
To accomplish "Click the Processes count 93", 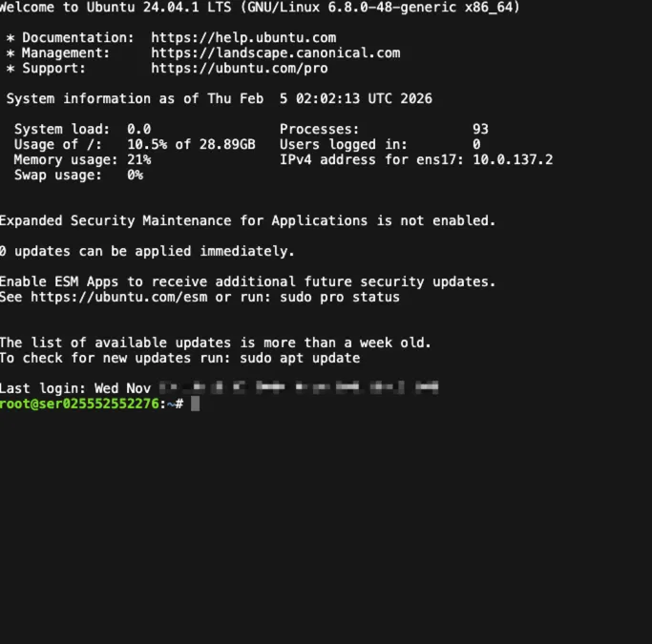I will (x=480, y=129).
